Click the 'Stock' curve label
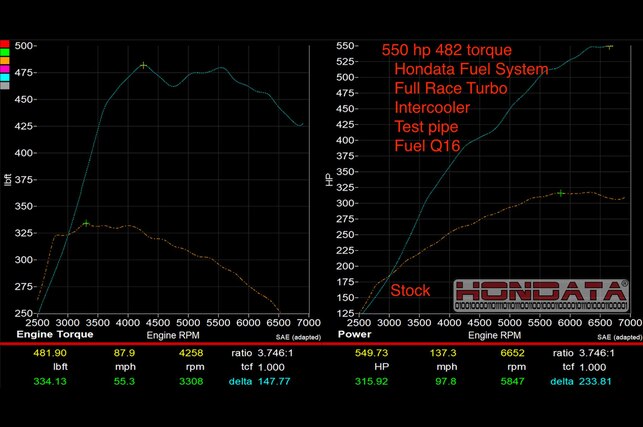This screenshot has width=643, height=427. click(410, 290)
